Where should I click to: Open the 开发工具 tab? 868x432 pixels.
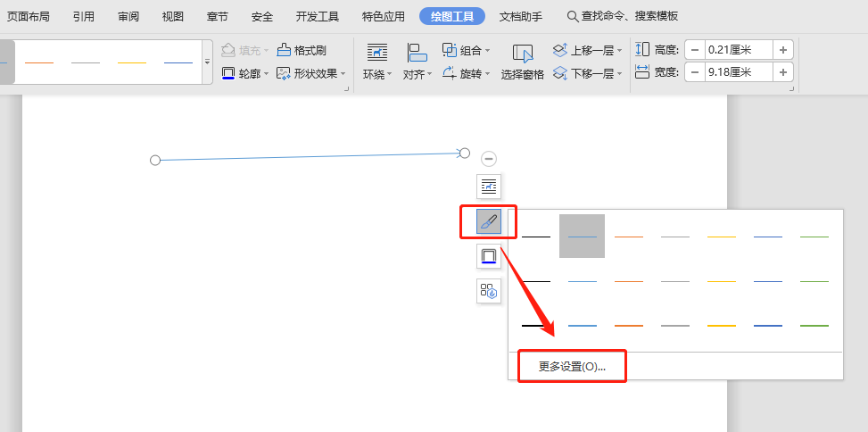tap(318, 16)
